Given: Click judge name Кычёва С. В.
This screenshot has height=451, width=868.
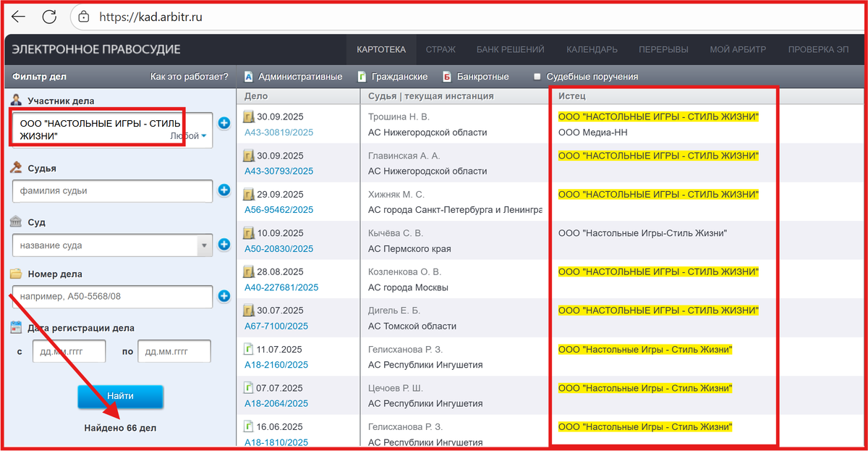Looking at the screenshot, I should tap(396, 233).
